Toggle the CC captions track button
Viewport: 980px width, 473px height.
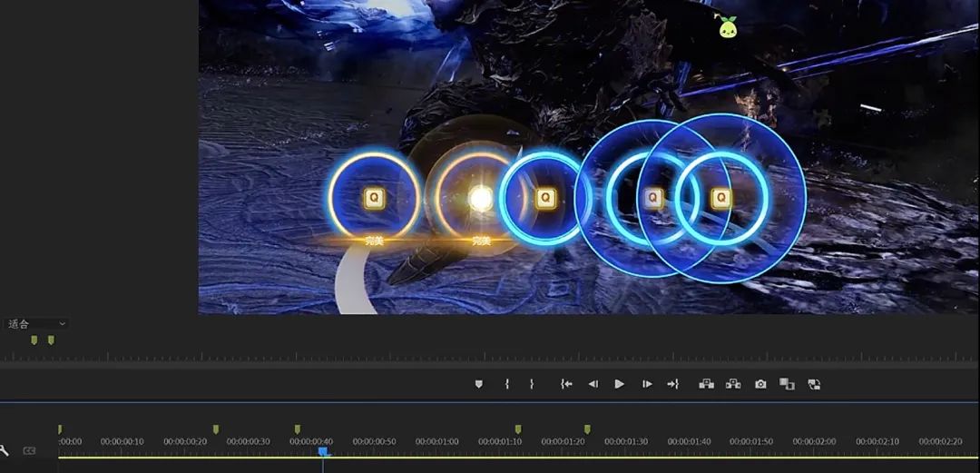29,450
